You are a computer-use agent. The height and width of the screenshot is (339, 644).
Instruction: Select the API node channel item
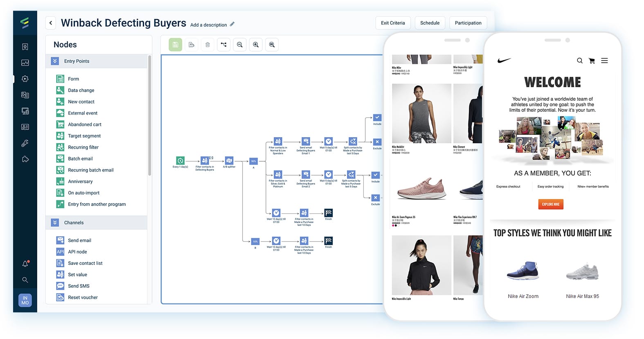click(72, 252)
